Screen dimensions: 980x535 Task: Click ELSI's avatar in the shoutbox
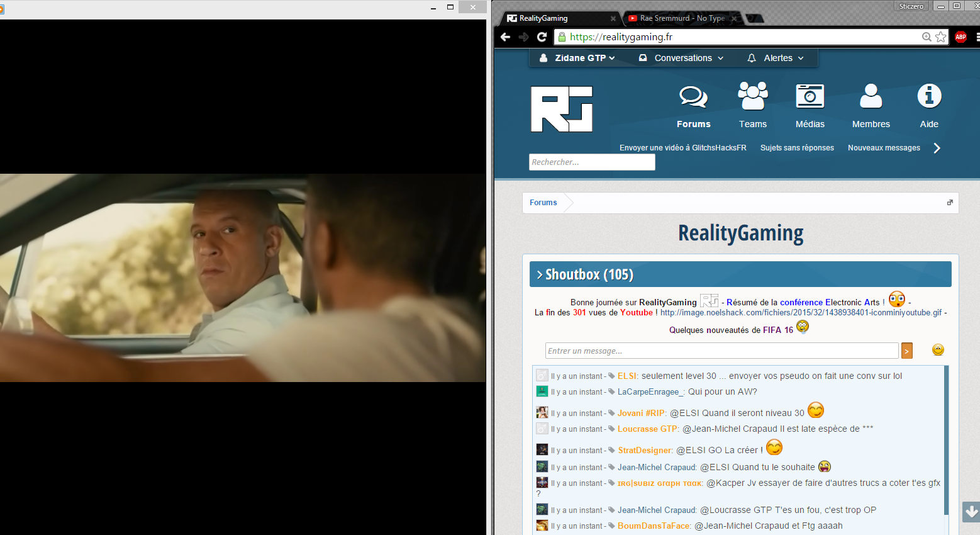click(x=542, y=375)
